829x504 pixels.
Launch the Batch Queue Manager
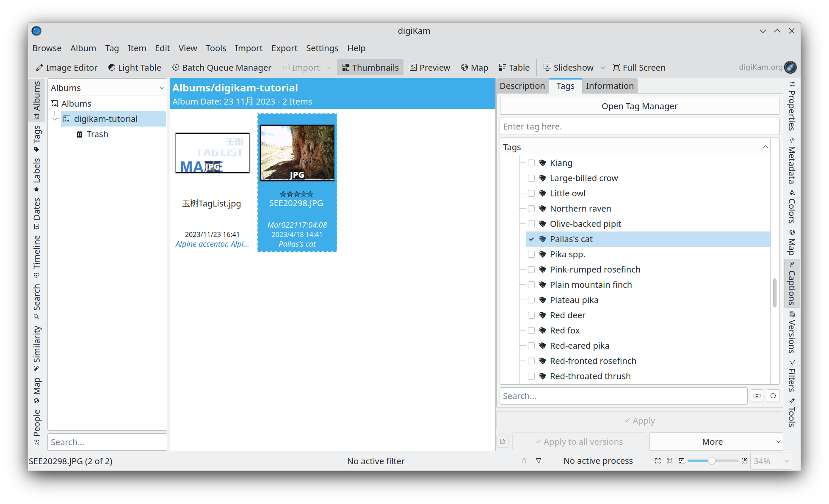coord(221,68)
